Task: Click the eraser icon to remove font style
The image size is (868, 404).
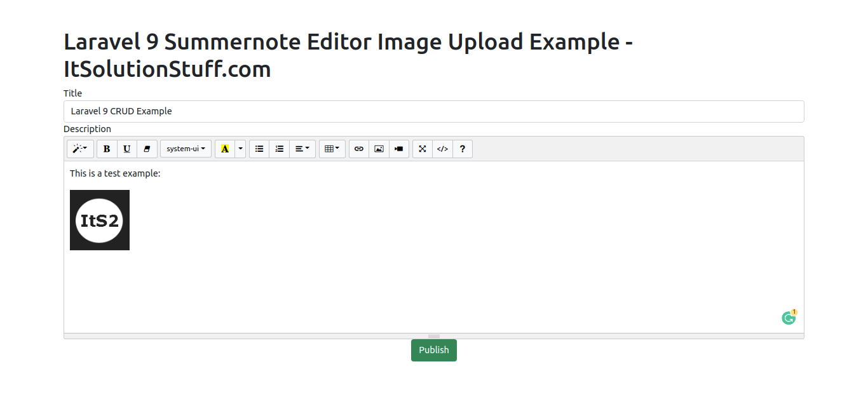Action: 147,149
